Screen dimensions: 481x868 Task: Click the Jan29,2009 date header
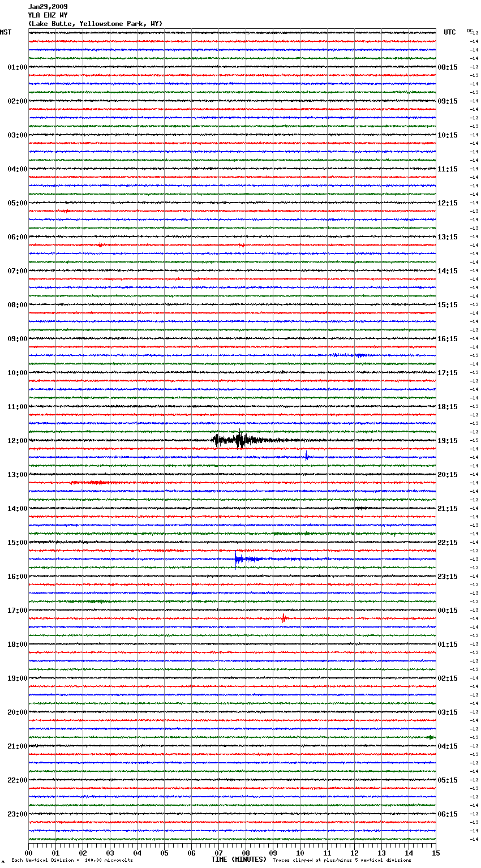(x=48, y=7)
